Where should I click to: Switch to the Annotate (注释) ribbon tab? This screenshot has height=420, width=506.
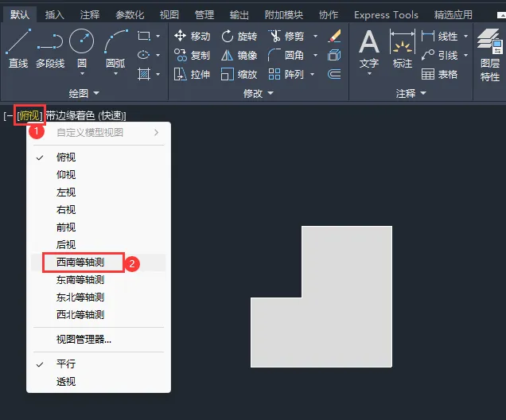[x=90, y=15]
